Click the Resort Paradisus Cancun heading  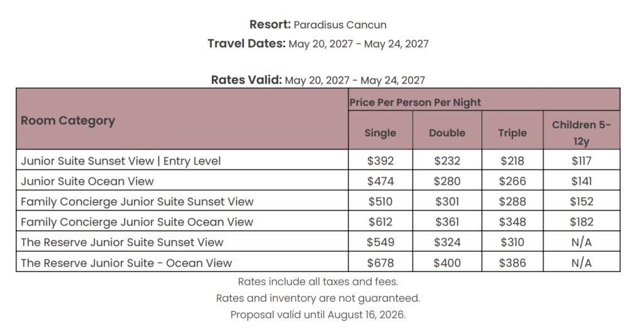point(318,25)
